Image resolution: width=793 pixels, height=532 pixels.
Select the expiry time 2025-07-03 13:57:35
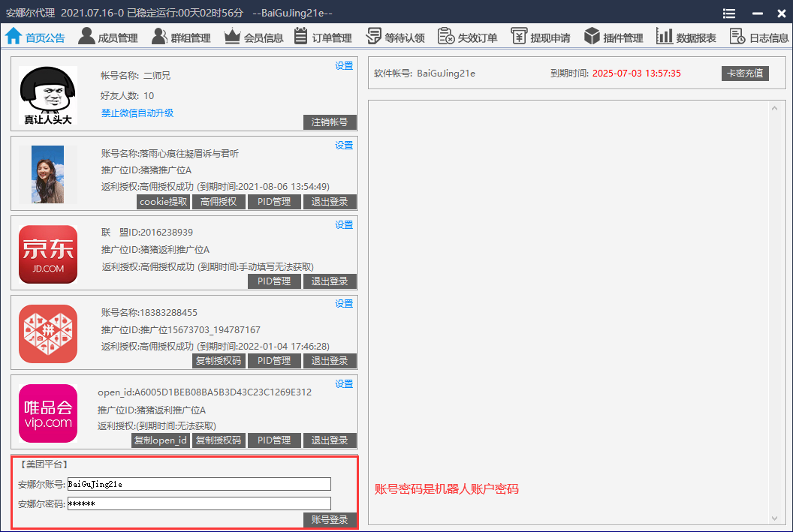[x=637, y=74]
